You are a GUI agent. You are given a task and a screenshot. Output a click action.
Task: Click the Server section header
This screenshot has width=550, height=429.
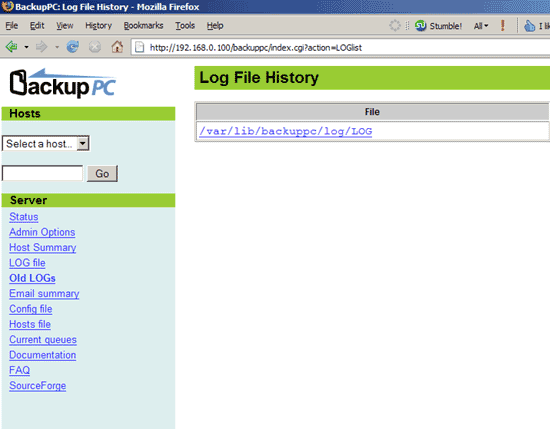pos(88,200)
